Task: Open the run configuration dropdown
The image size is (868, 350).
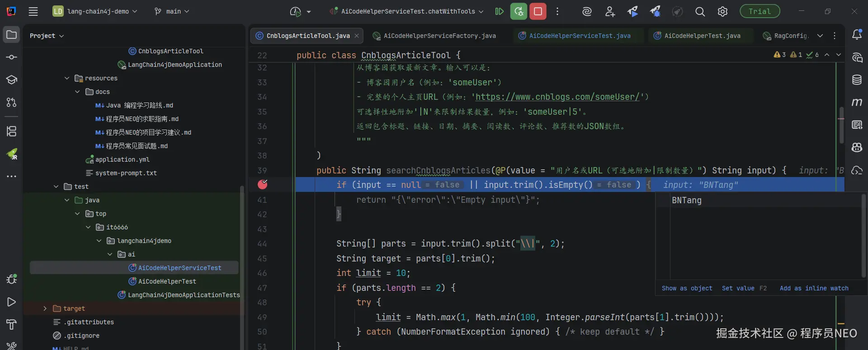Action: (408, 12)
